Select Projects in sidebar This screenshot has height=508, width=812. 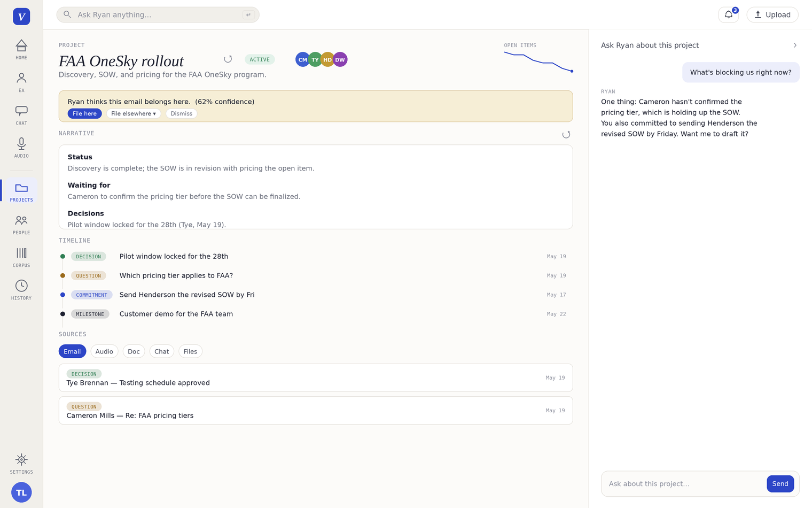pos(21,191)
